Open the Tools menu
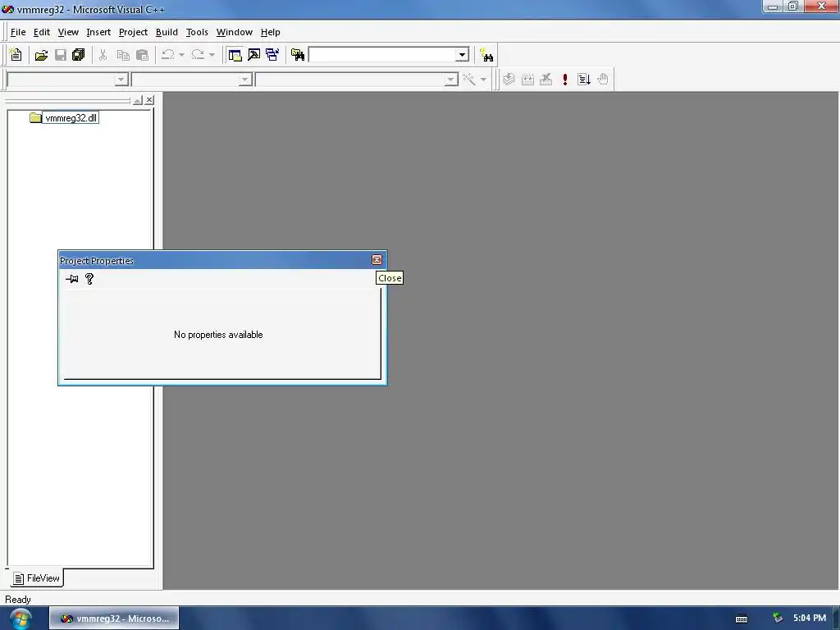 pos(197,32)
